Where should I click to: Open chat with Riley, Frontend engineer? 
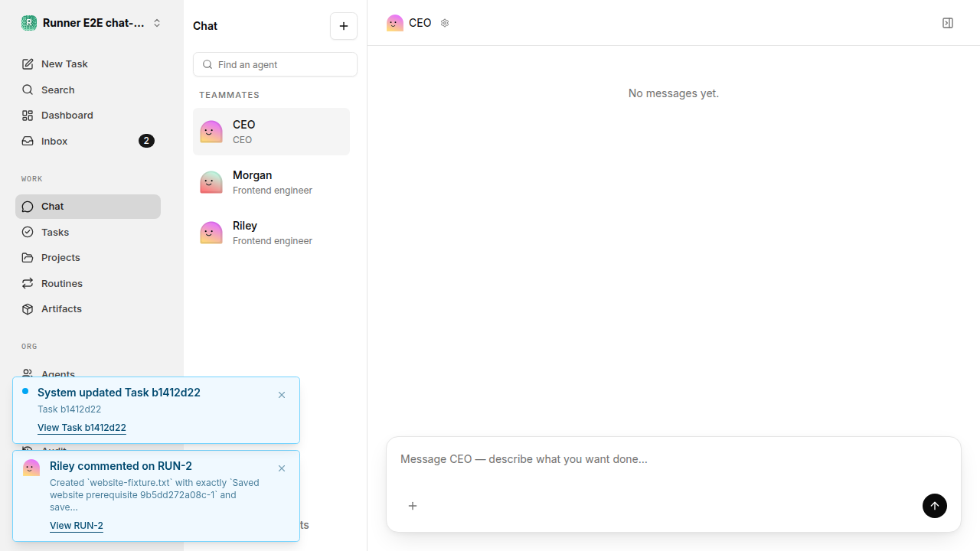tap(271, 233)
